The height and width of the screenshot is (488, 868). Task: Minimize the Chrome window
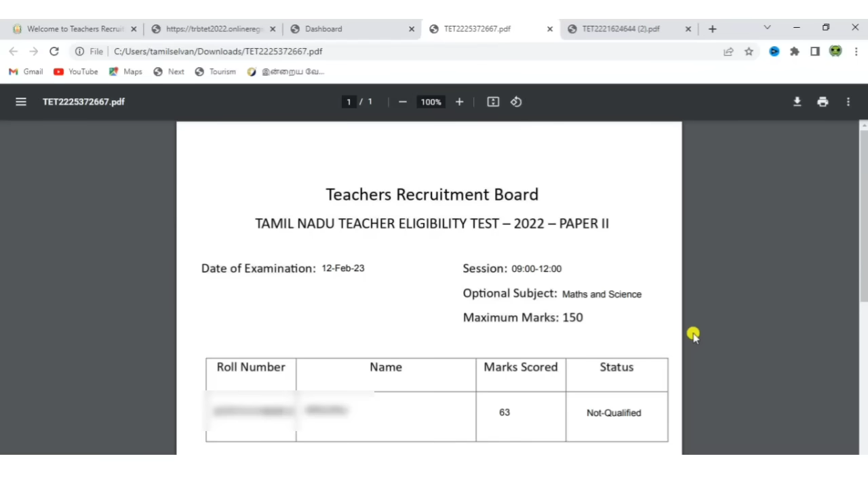tap(797, 28)
